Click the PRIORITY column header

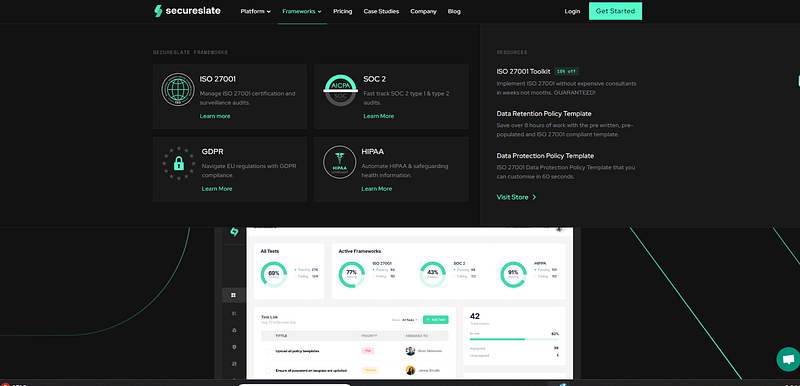pyautogui.click(x=369, y=336)
